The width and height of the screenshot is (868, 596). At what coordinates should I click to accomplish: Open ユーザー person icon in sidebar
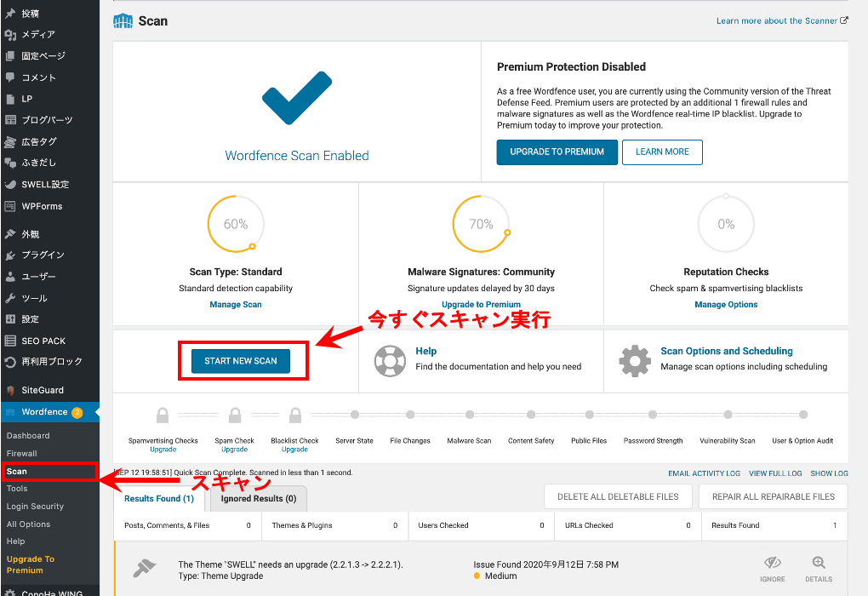[x=10, y=277]
